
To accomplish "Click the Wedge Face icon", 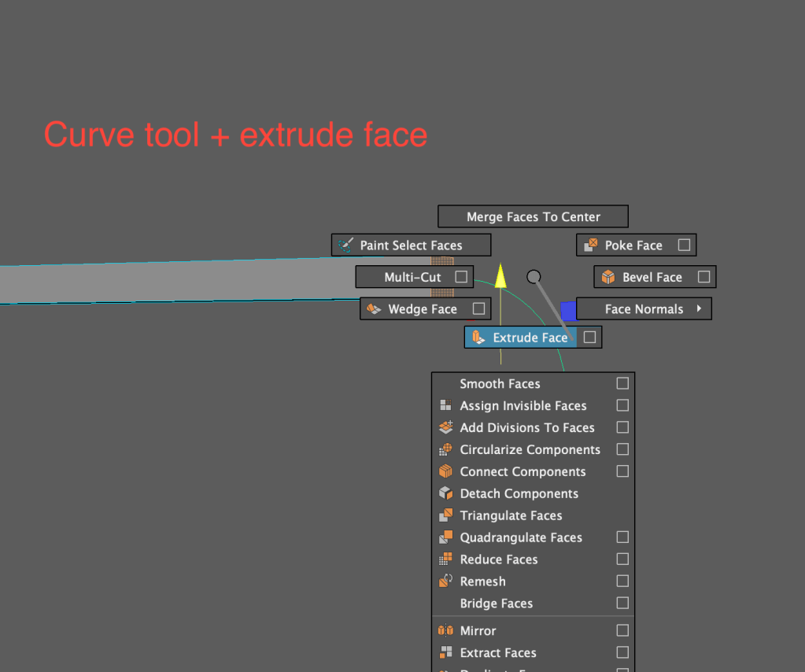I will (374, 309).
